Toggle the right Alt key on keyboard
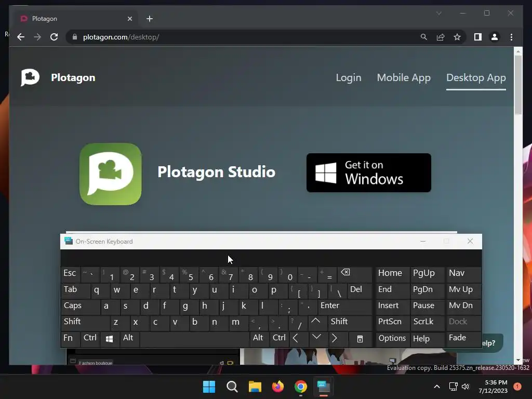 (259, 338)
